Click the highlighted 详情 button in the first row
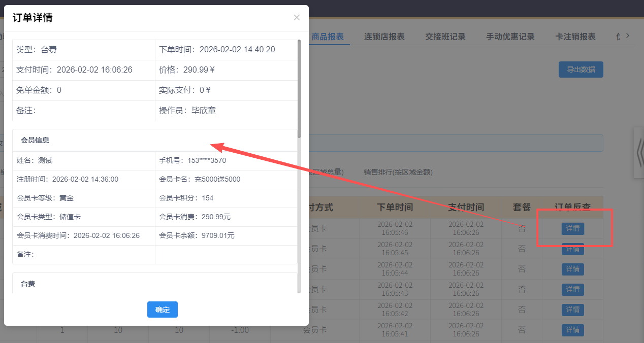 tap(572, 228)
